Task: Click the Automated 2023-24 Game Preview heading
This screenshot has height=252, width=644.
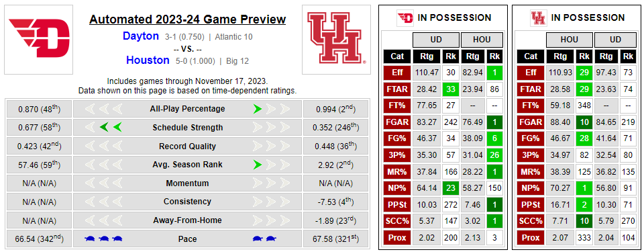Action: (x=188, y=19)
